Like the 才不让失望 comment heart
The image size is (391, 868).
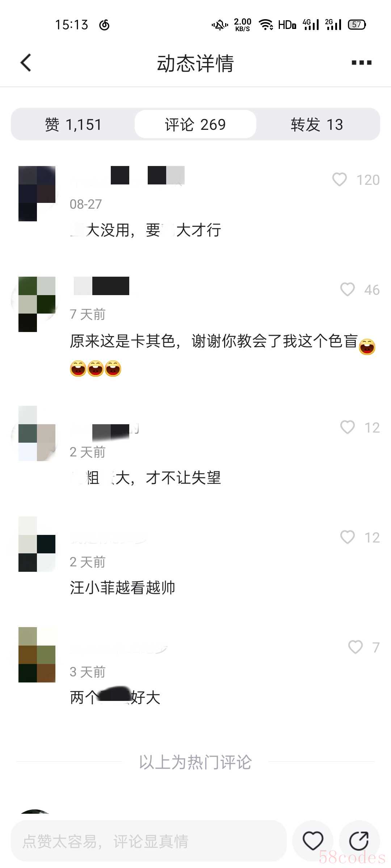347,427
